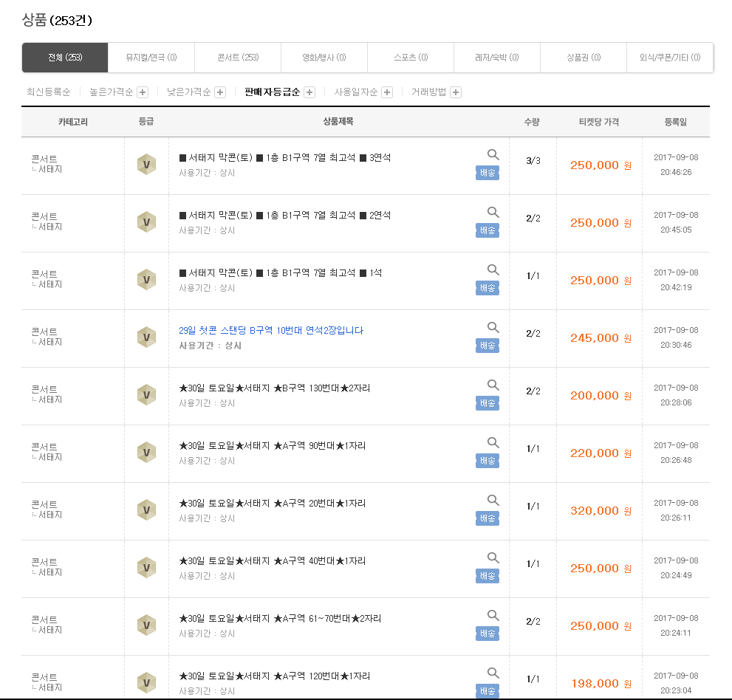Image resolution: width=732 pixels, height=700 pixels.
Task: Open the 영화/행사 (0) tab
Action: pos(324,58)
